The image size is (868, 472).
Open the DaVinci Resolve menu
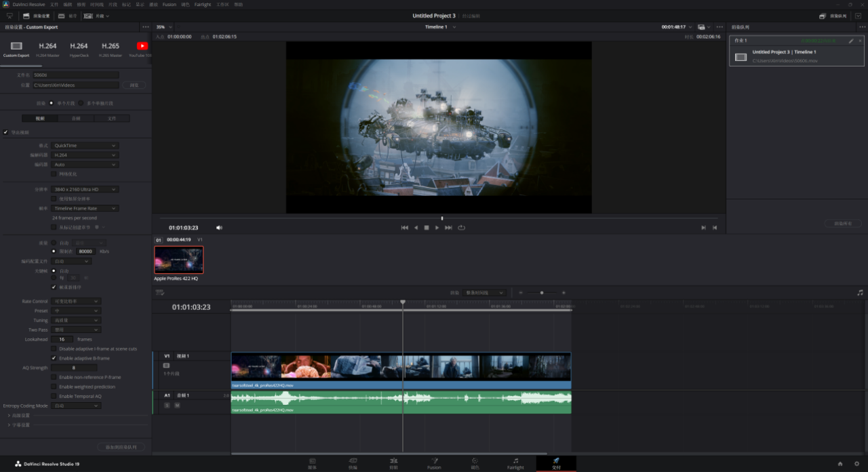(28, 4)
